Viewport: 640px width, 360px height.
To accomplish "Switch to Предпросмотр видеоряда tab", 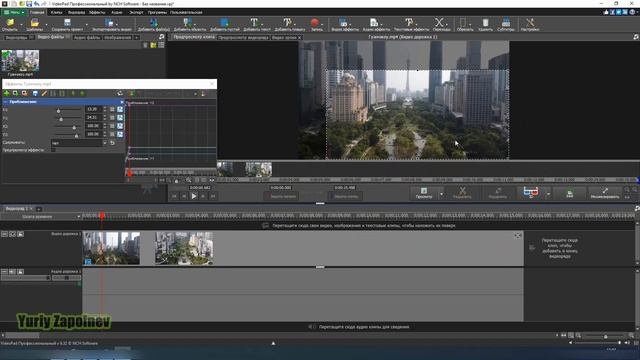I will coord(243,38).
